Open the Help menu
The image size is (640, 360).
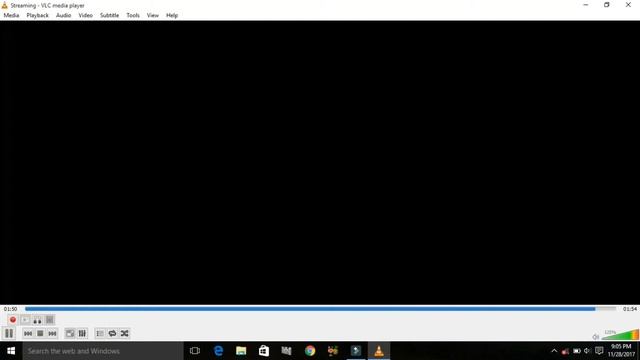click(x=172, y=15)
